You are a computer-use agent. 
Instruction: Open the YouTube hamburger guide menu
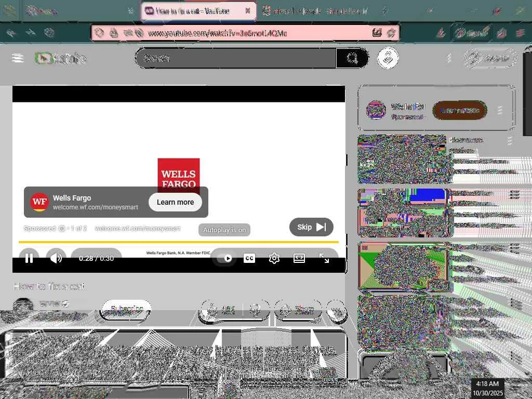coord(18,58)
